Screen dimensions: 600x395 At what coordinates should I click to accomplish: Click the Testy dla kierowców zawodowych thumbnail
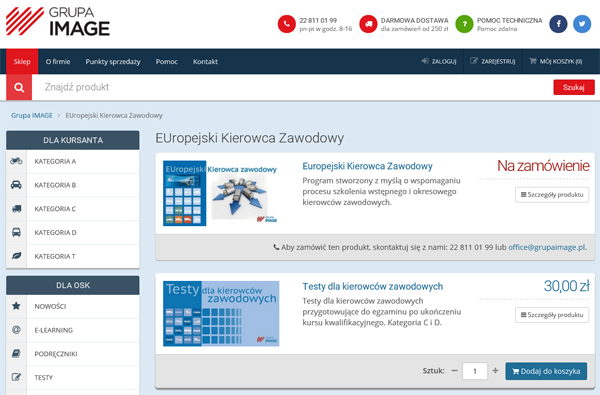221,313
